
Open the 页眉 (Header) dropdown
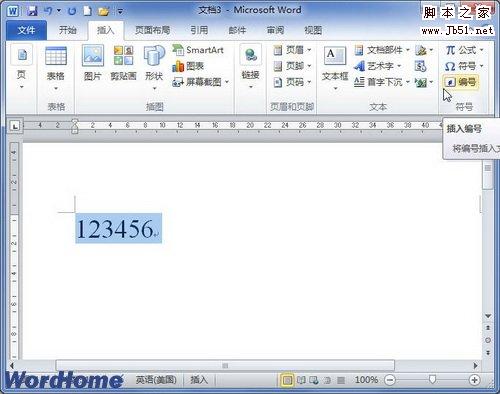(292, 50)
